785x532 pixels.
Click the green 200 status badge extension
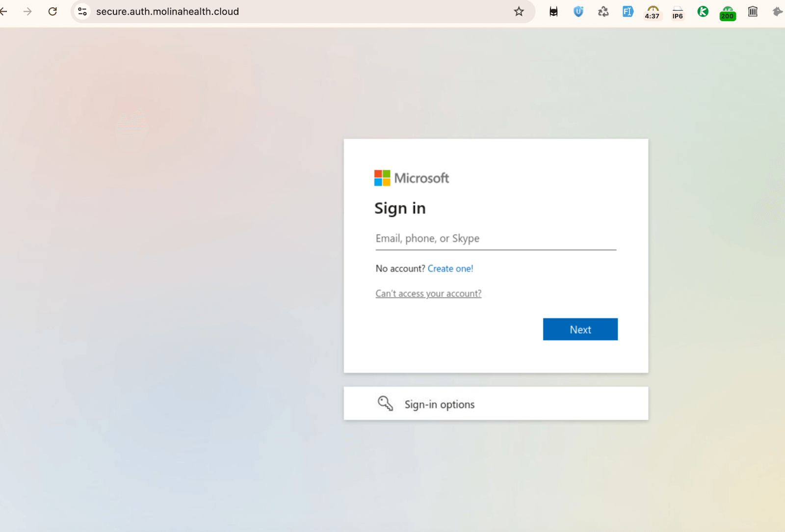click(x=728, y=13)
